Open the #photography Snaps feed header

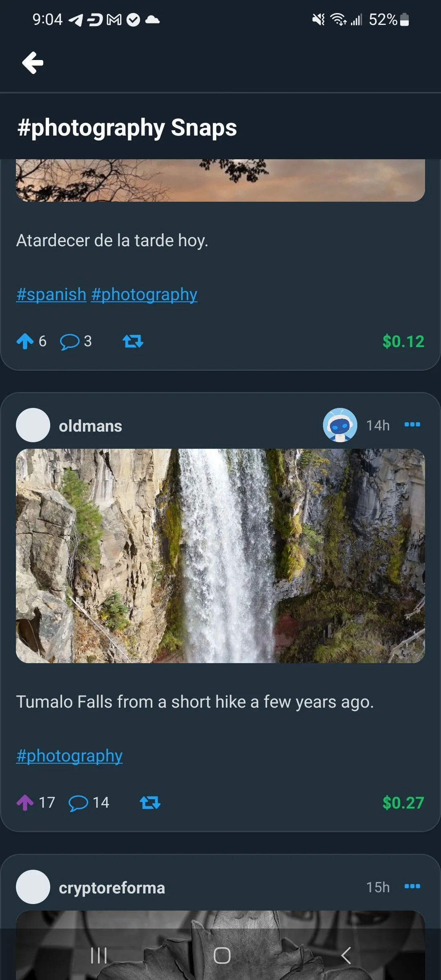pyautogui.click(x=126, y=127)
